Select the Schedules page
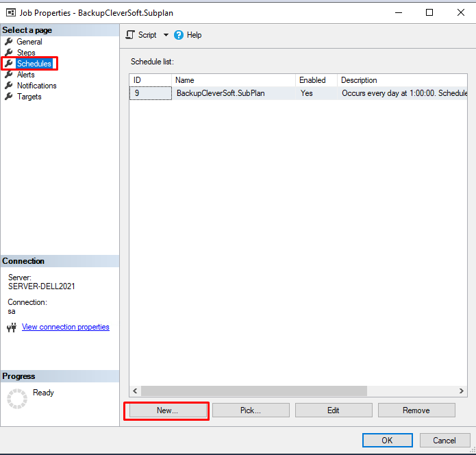Screen dimensions: 476x455 [x=34, y=64]
